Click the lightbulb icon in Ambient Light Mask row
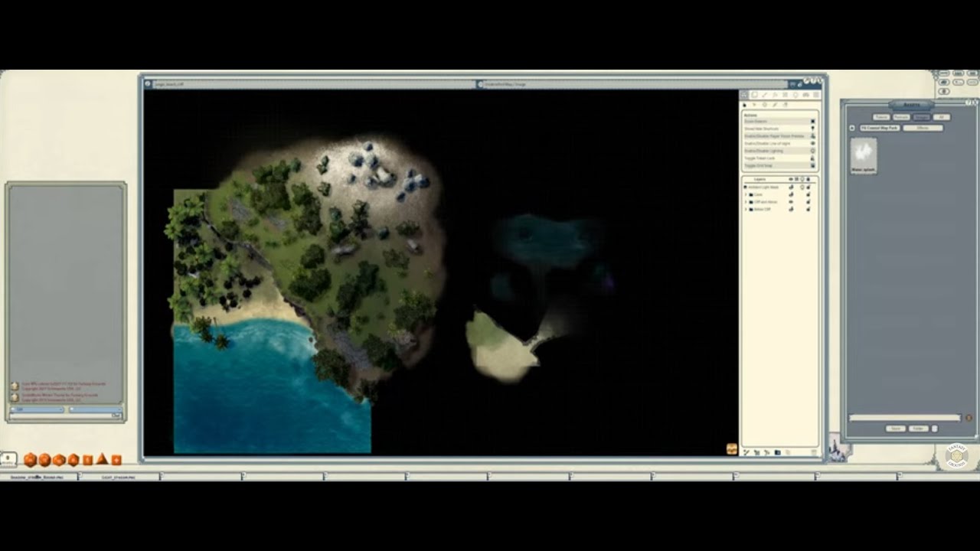Viewport: 980px width, 551px height. (x=802, y=187)
